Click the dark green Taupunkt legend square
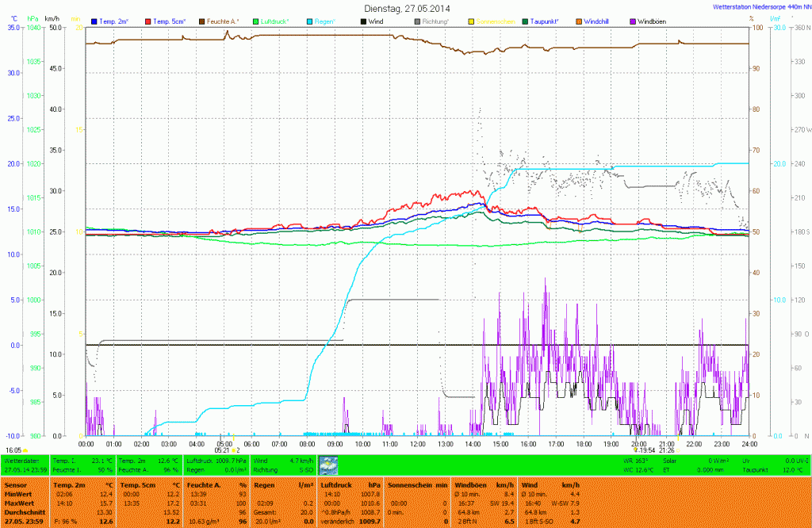Image resolution: width=812 pixels, height=528 pixels. pos(525,21)
